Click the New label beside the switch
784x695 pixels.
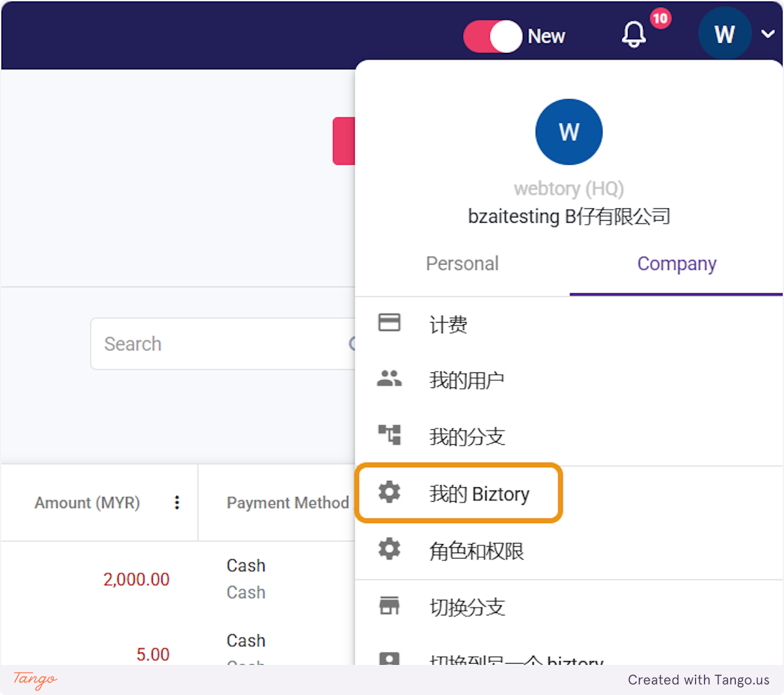546,37
